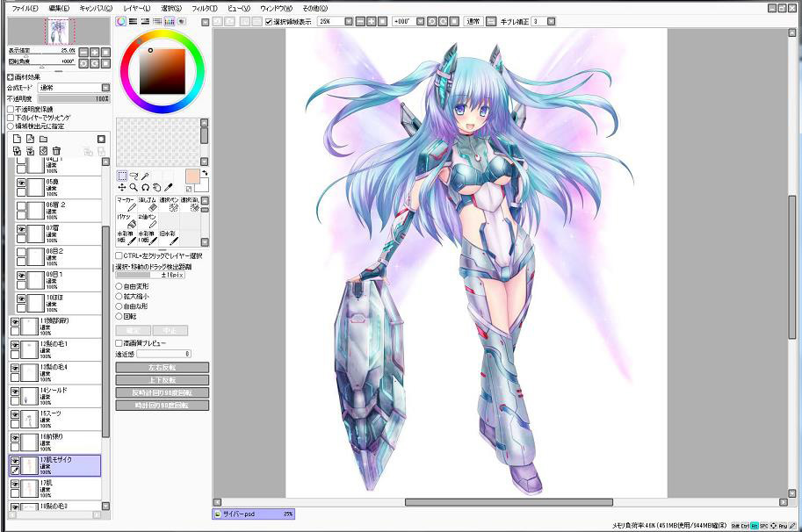
Task: Choose the magic wand tool
Action: point(145,176)
